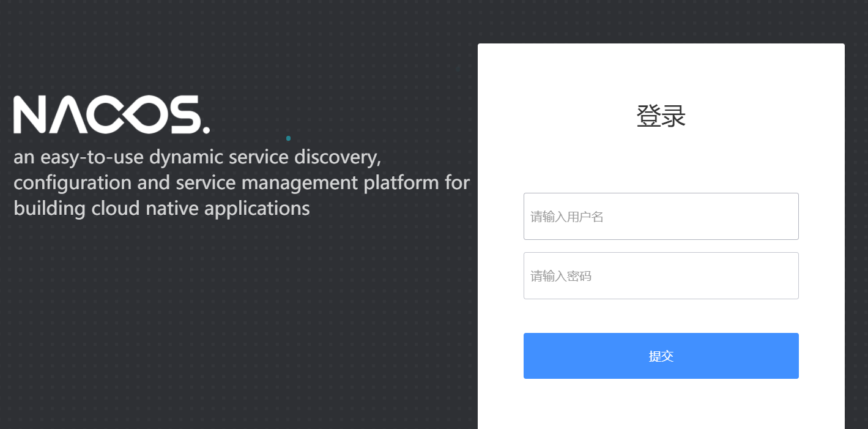The height and width of the screenshot is (429, 868).
Task: Click the 登录 login heading
Action: 661,116
